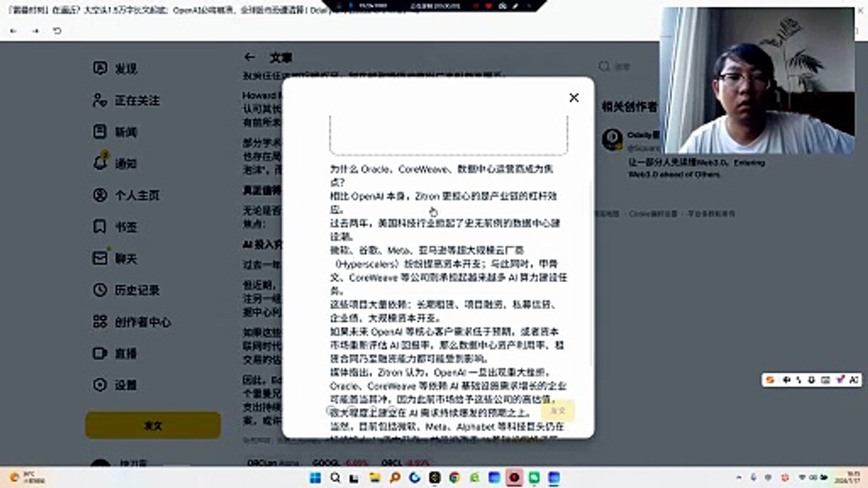Screen dimensions: 868x488
Task: Open Chrome from the taskbar
Action: [x=454, y=478]
